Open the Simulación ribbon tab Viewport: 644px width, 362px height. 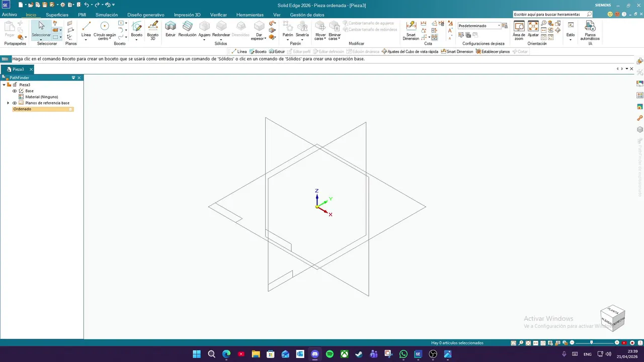click(107, 15)
